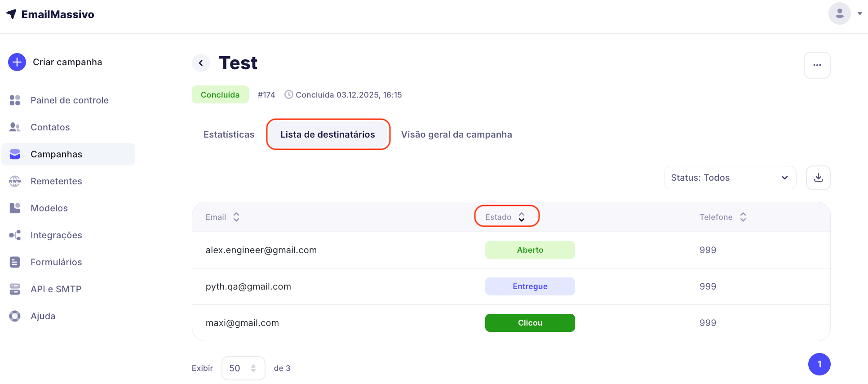Click the EmailMassivo logo link
Screen dimensions: 868x384
pyautogui.click(x=50, y=14)
